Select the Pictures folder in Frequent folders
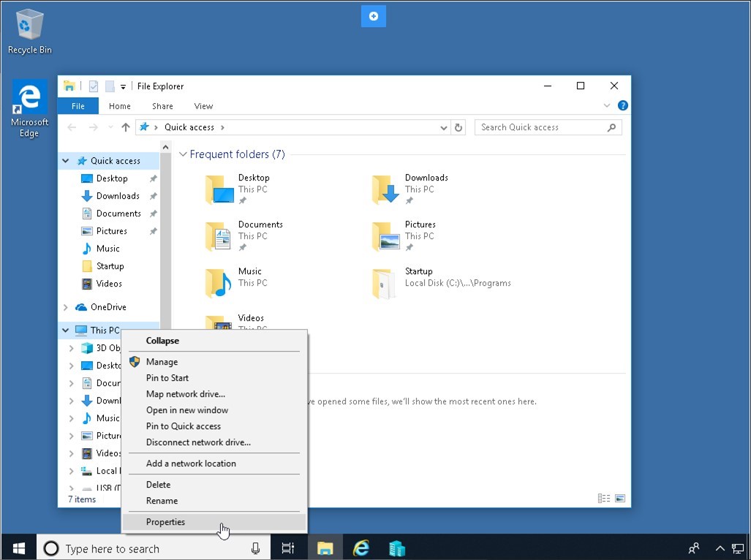The height and width of the screenshot is (560, 751). tap(403, 236)
